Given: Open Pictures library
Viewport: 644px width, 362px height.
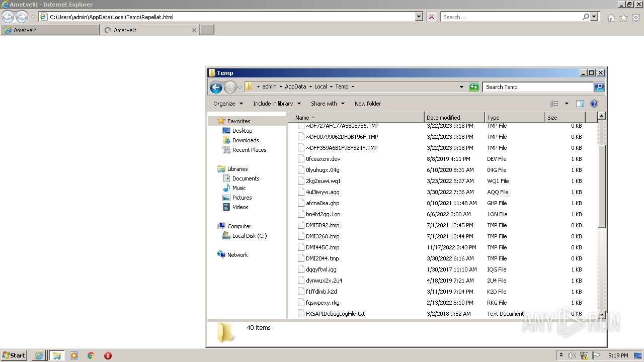Looking at the screenshot, I should click(x=242, y=198).
